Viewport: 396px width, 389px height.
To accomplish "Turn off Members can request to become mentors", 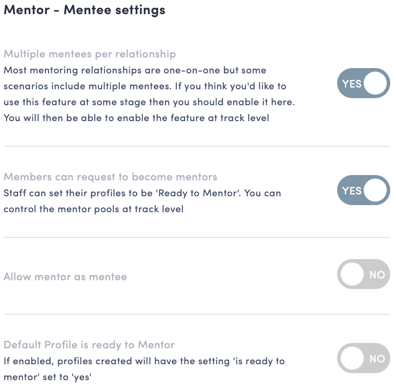I will (363, 190).
